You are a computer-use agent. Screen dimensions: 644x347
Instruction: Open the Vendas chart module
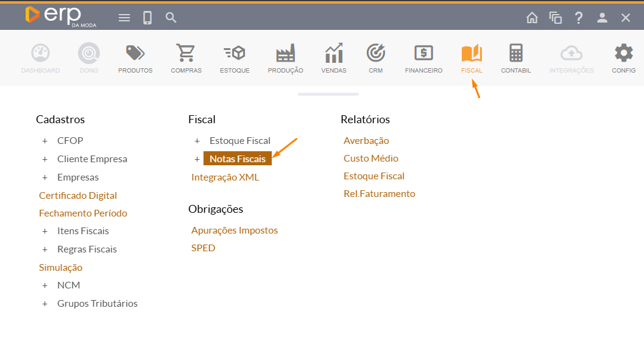(334, 54)
